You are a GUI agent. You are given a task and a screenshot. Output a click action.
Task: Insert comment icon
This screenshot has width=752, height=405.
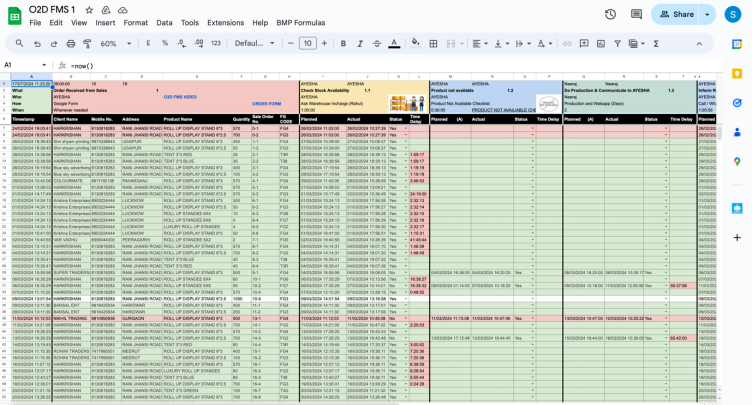pyautogui.click(x=584, y=44)
